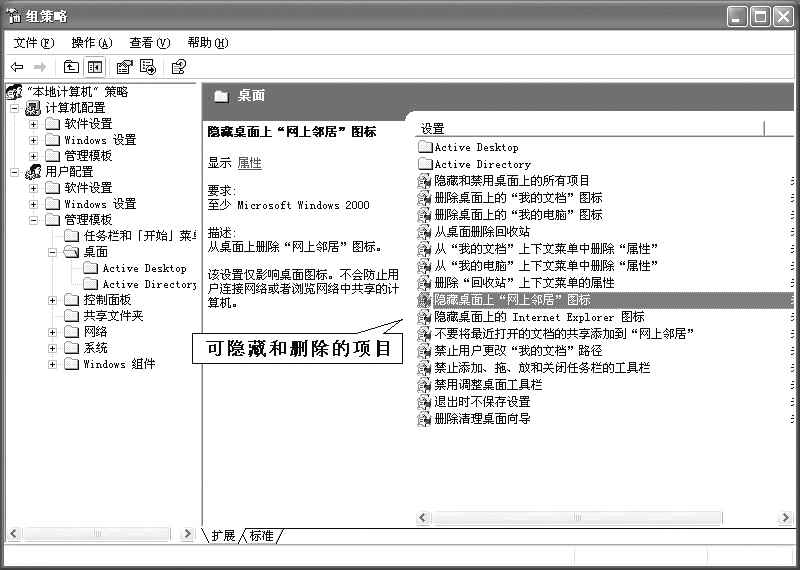
Task: Click the 属性 link
Action: pyautogui.click(x=249, y=163)
